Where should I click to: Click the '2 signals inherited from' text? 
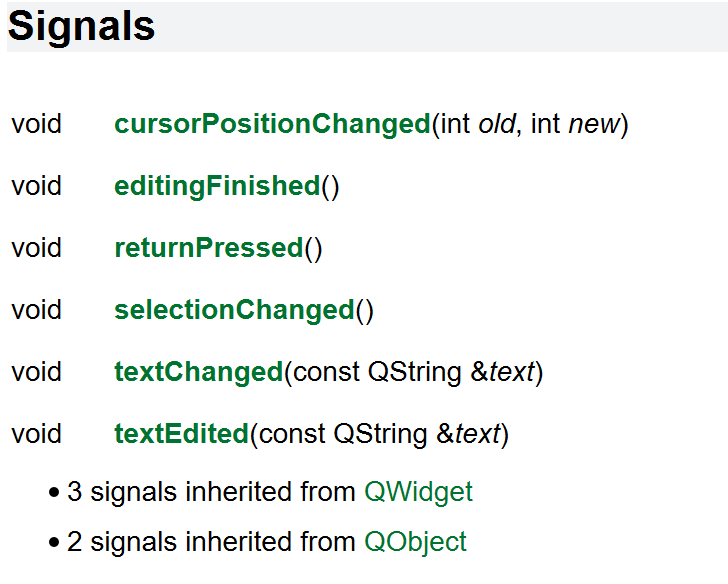(x=211, y=542)
